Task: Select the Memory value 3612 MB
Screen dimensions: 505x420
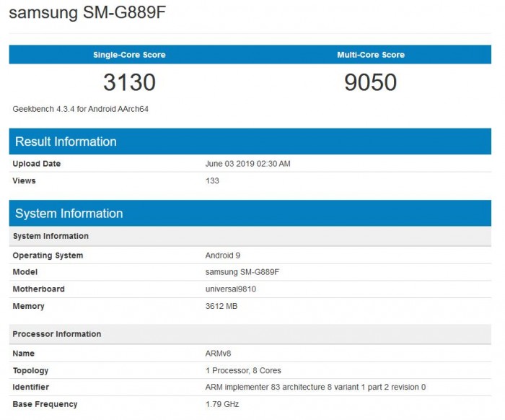Action: (x=221, y=306)
